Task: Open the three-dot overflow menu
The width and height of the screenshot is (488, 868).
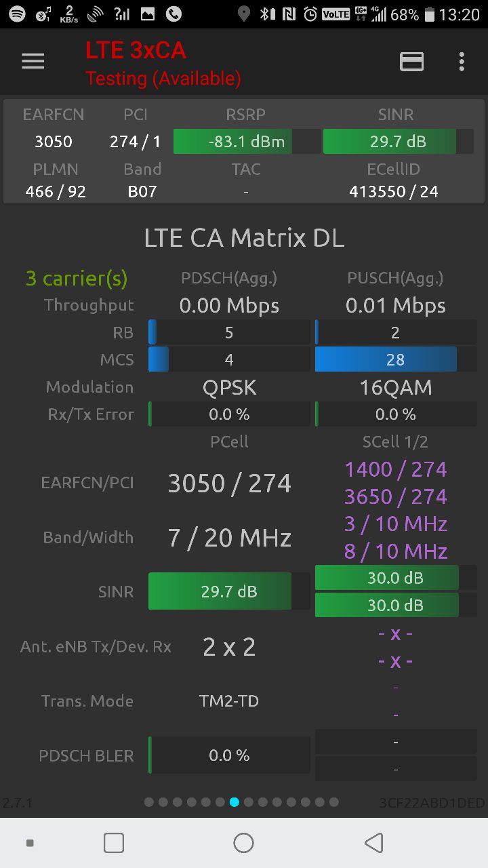Action: tap(462, 62)
